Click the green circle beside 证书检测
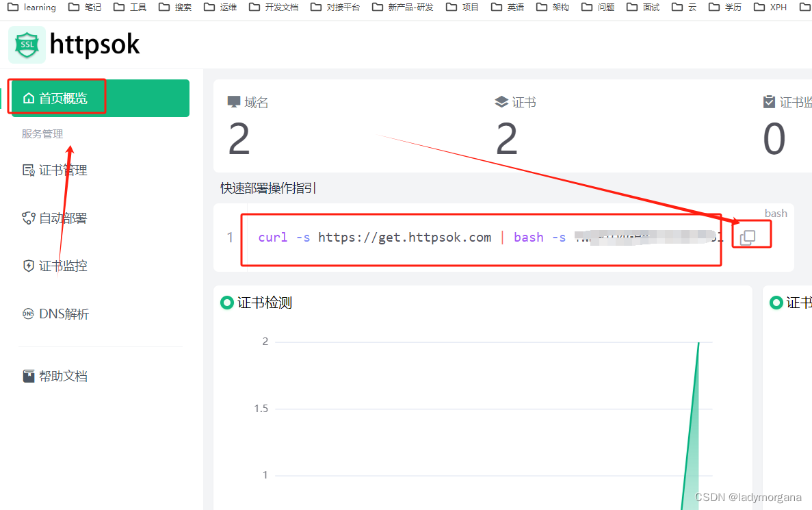812x510 pixels. coord(227,303)
